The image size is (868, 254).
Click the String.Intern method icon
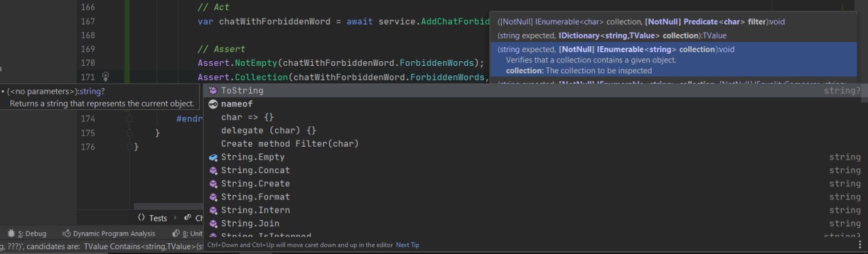(213, 210)
